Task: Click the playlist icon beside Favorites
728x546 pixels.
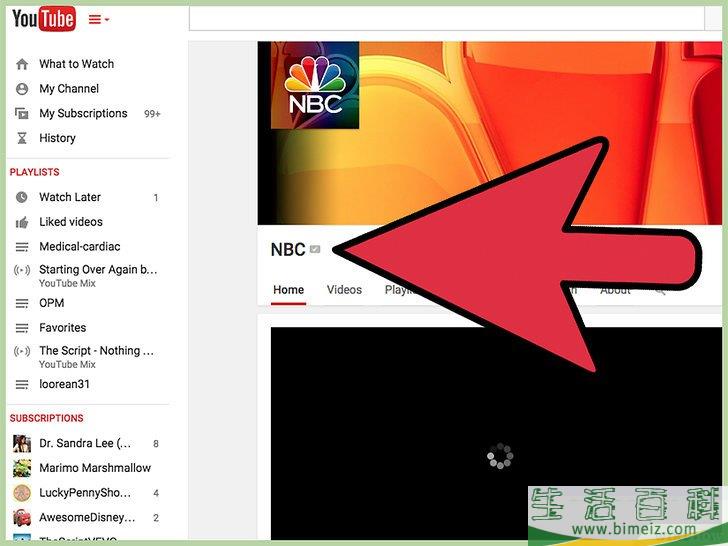Action: (22, 329)
